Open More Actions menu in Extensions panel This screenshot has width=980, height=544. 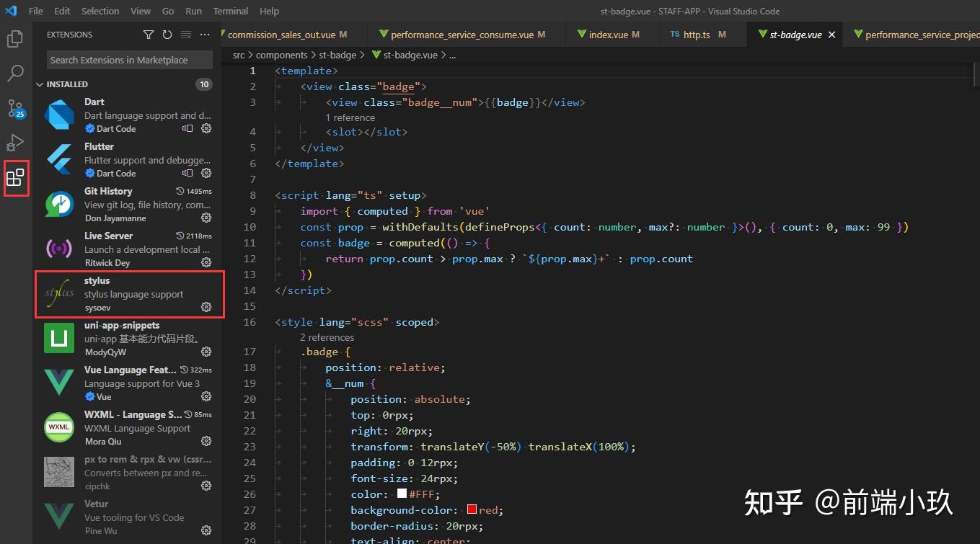(204, 34)
